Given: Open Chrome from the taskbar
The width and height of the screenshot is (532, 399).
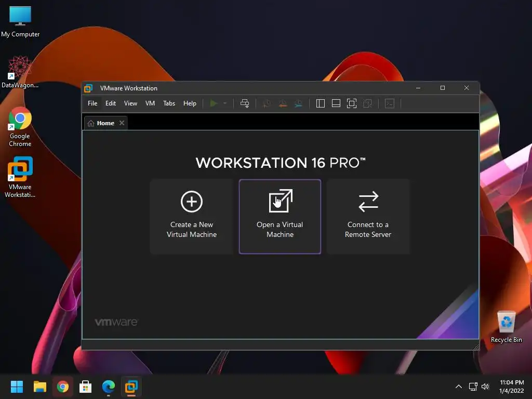Looking at the screenshot, I should pyautogui.click(x=62, y=387).
